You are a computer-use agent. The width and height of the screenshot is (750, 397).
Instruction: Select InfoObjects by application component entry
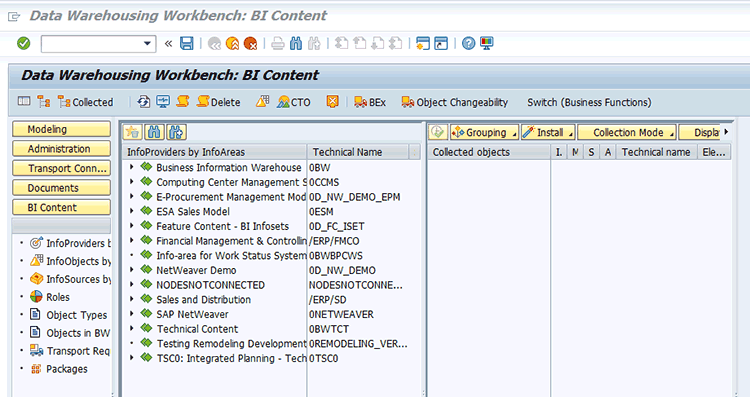click(x=70, y=261)
